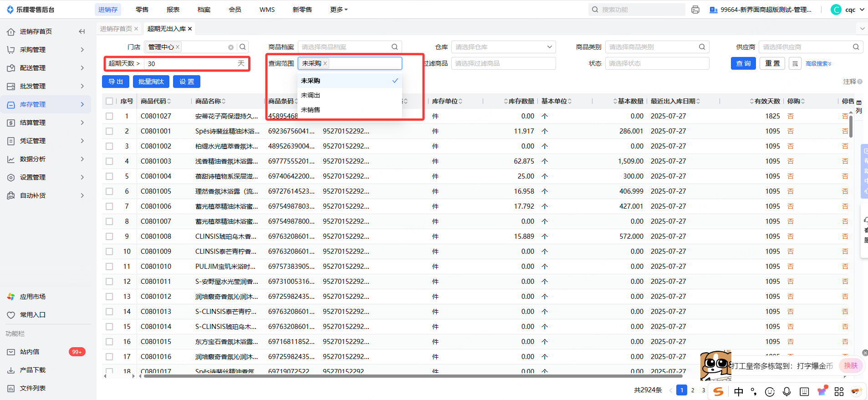Viewport: 868px width, 400px height.
Task: Click the 查询 search button
Action: click(743, 63)
